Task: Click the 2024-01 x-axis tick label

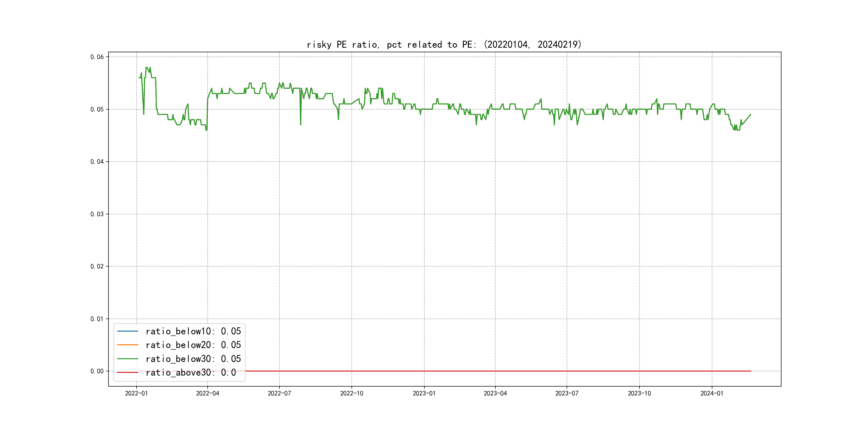Action: 712,393
